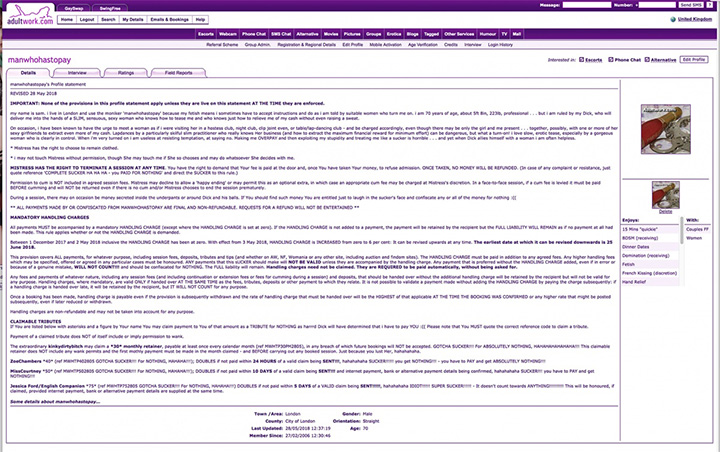Click the small gallery thumbnail
The image size is (720, 452).
(666, 195)
